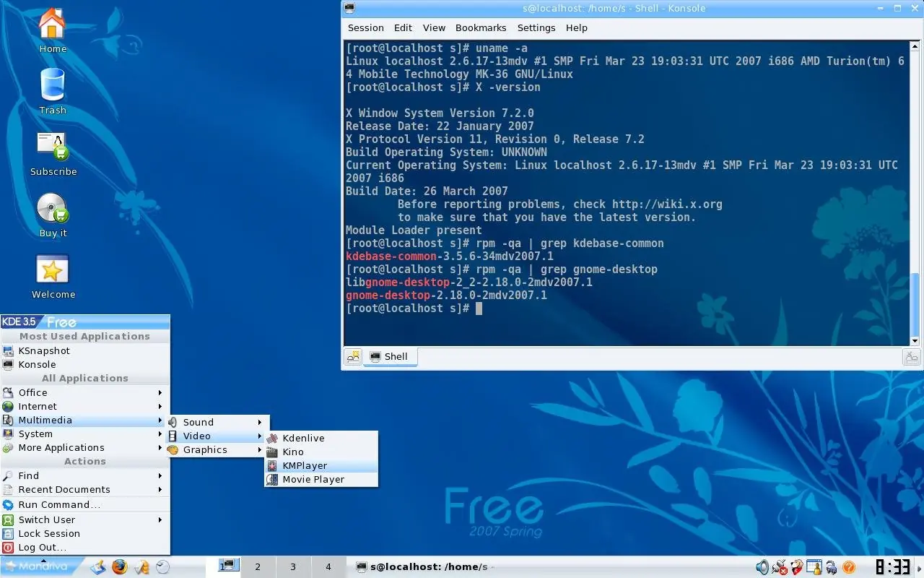Open the View menu in Konsole
The height and width of the screenshot is (578, 924).
tap(434, 27)
